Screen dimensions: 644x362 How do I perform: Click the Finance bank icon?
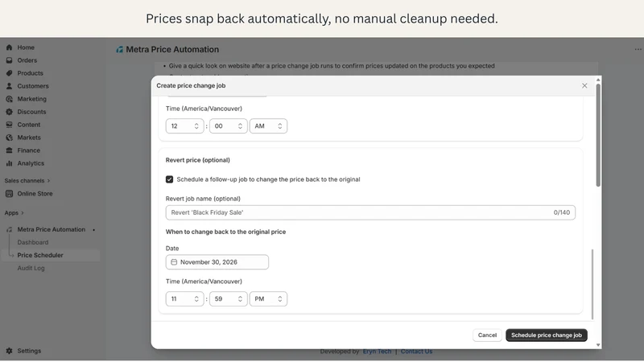9,150
